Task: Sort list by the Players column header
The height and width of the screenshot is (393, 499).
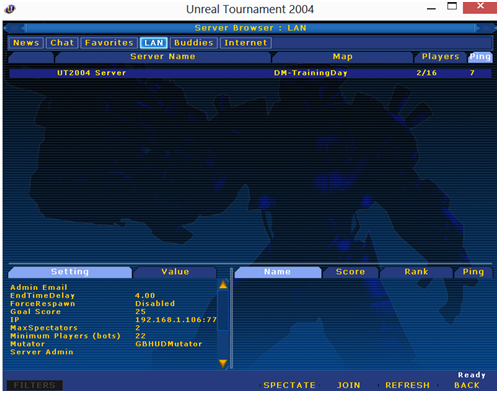Action: point(440,57)
